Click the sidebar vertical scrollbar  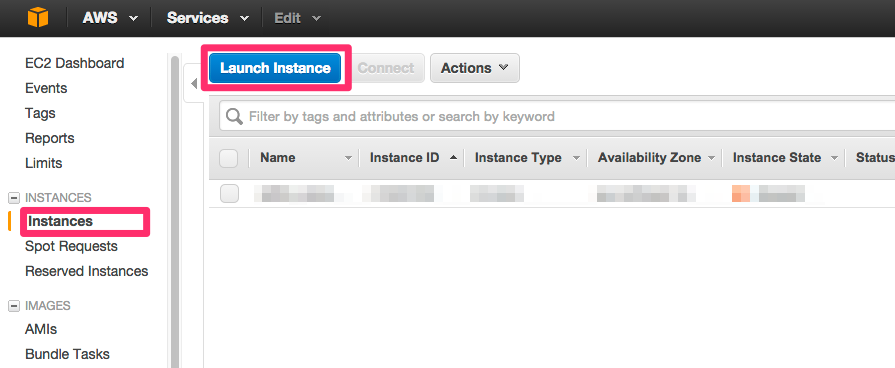click(x=175, y=211)
